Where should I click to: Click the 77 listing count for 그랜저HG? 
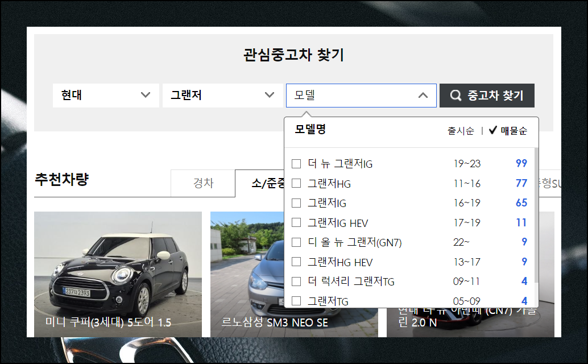[521, 183]
